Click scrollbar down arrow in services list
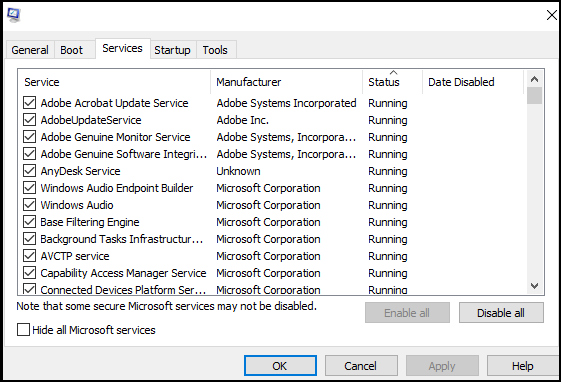The width and height of the screenshot is (561, 382). pos(534,286)
